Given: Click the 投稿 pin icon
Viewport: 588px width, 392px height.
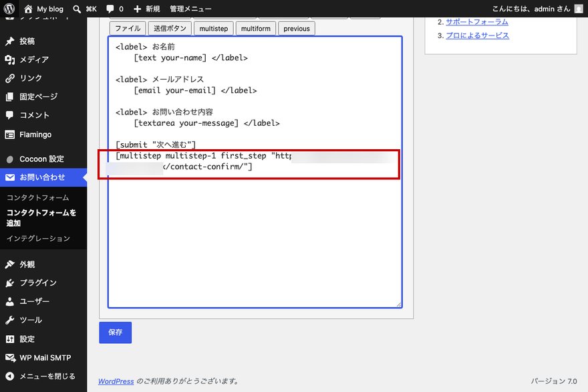Looking at the screenshot, I should point(10,41).
